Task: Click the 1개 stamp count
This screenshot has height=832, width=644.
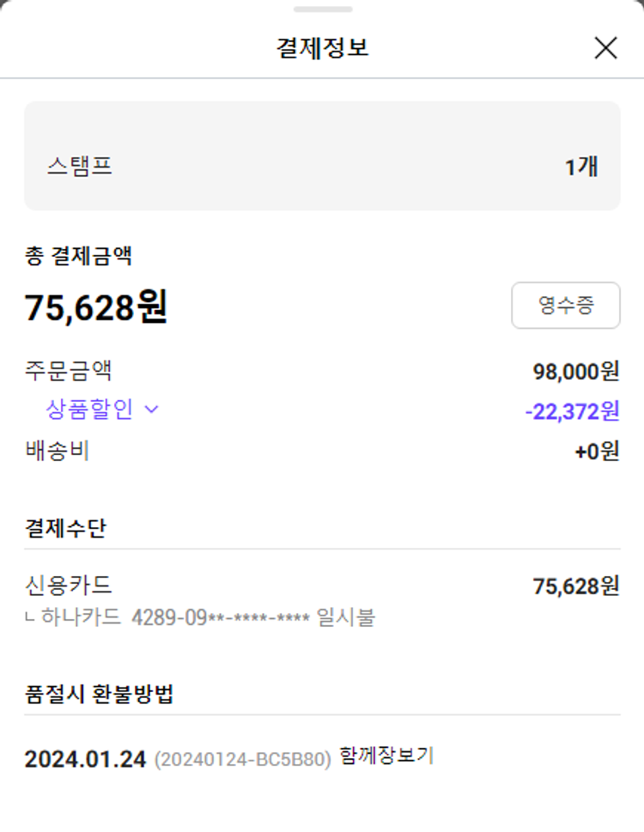Action: [x=581, y=167]
